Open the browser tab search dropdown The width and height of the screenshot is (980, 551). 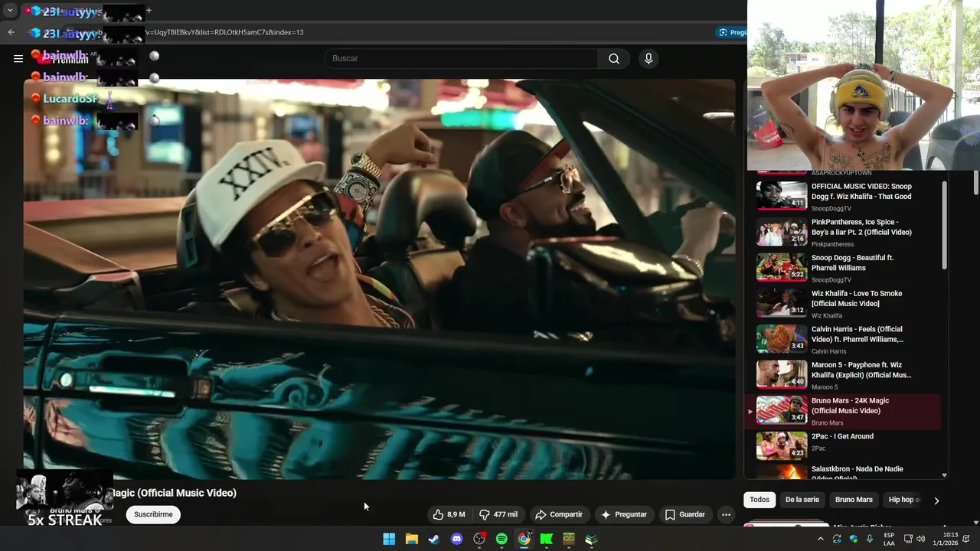pos(10,11)
